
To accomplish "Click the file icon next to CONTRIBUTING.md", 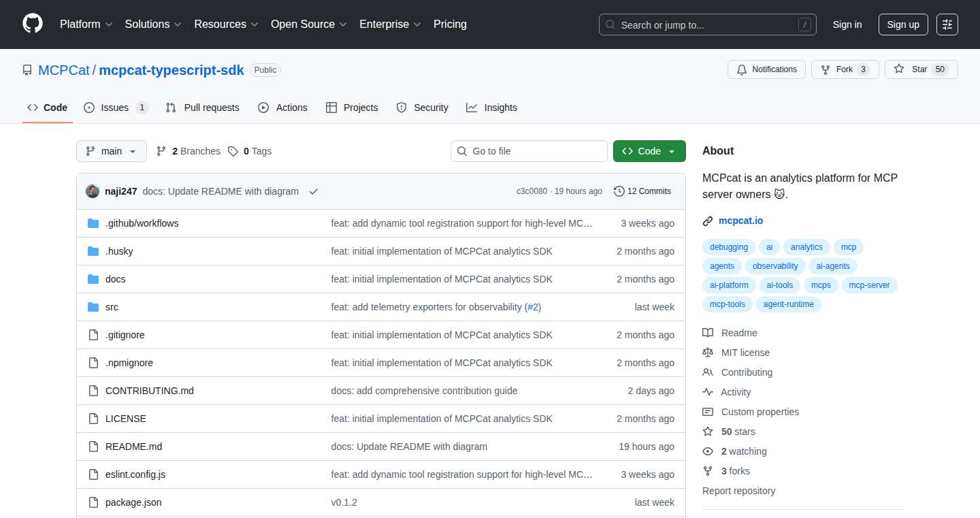I will (x=93, y=391).
